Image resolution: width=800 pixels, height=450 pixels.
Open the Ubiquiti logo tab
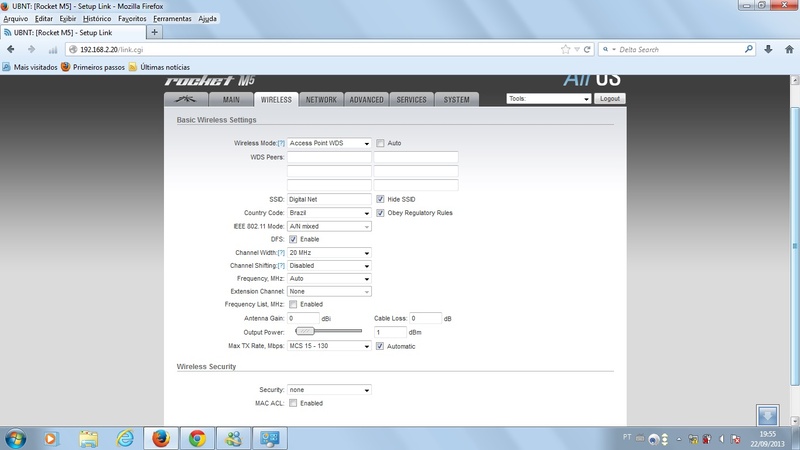(x=186, y=99)
